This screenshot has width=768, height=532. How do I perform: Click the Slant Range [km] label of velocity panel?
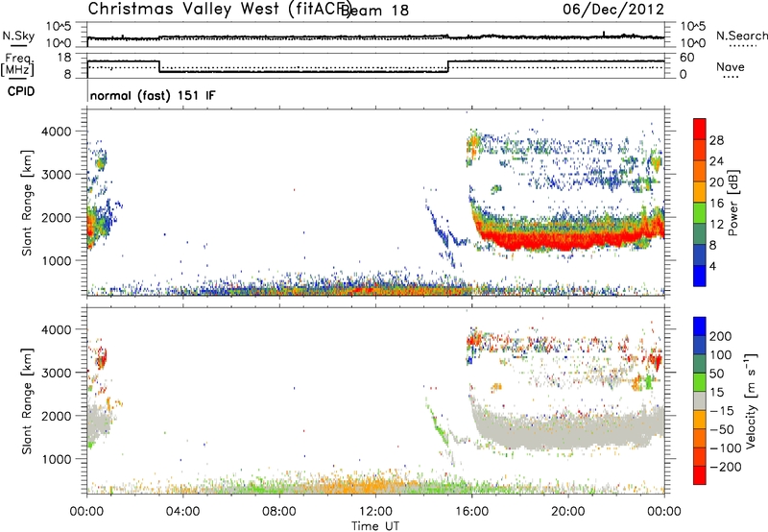(26, 401)
